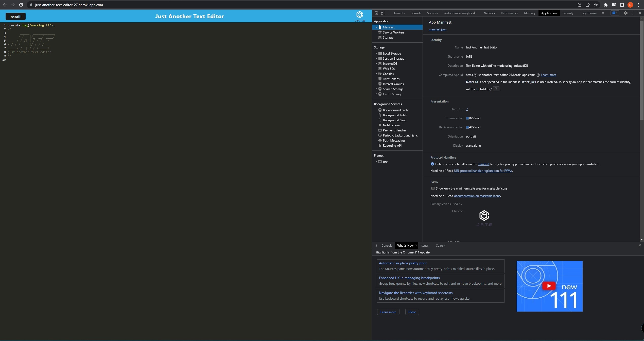This screenshot has height=341, width=644.
Task: Click the Theme color #225ca3 swatch
Action: pos(467,118)
